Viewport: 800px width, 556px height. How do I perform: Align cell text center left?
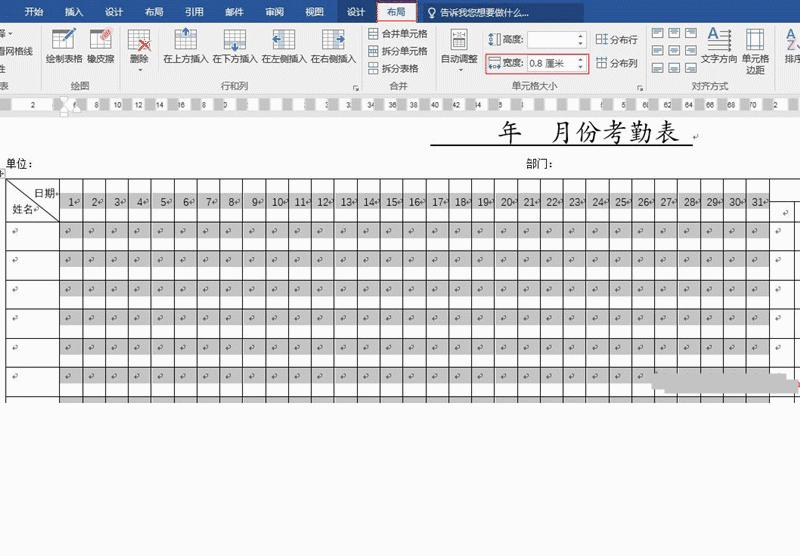[658, 50]
